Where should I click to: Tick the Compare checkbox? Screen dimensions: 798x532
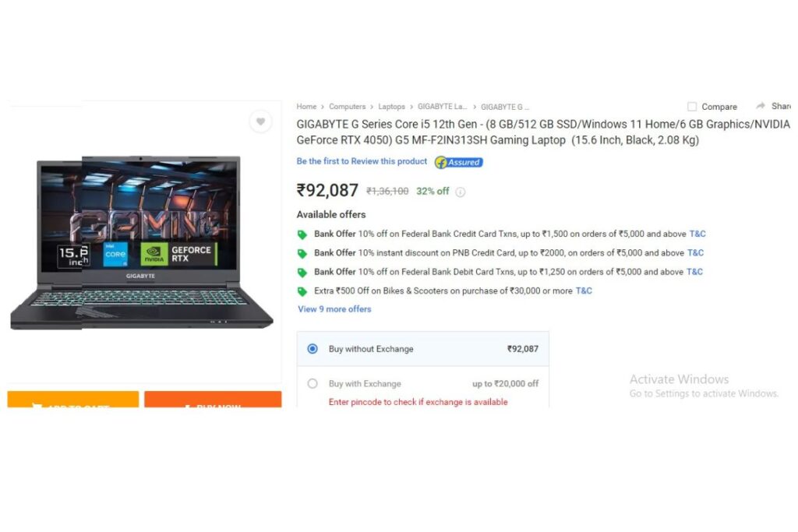(x=692, y=106)
